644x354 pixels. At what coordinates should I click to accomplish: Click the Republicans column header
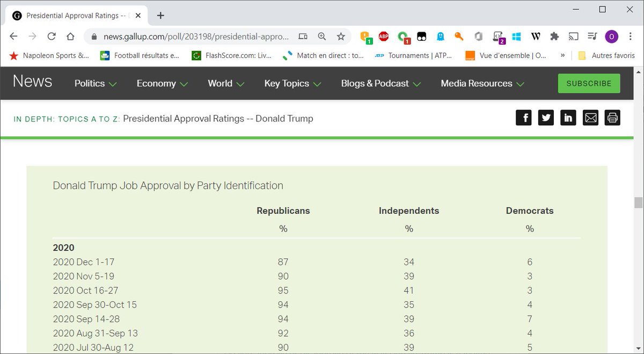(283, 211)
